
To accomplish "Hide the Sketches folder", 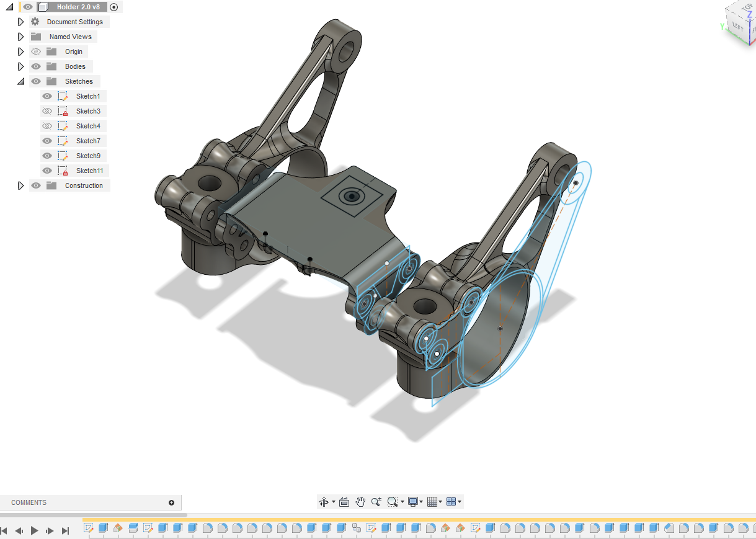I will click(x=36, y=81).
